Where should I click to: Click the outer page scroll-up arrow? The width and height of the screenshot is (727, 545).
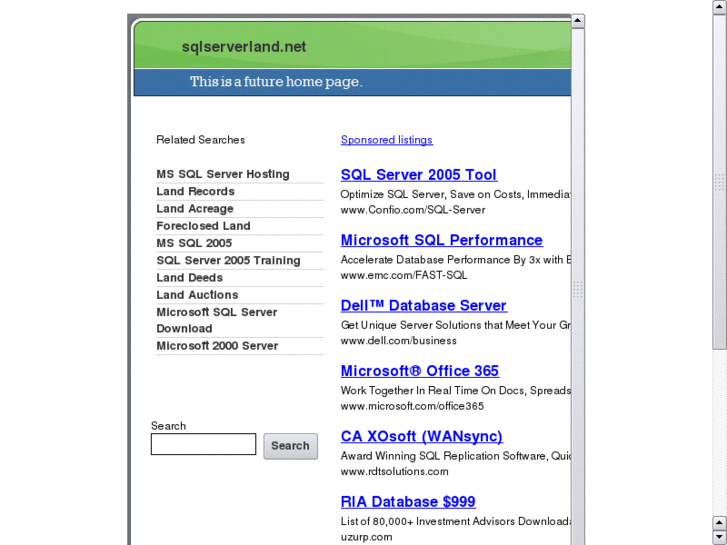point(720,7)
